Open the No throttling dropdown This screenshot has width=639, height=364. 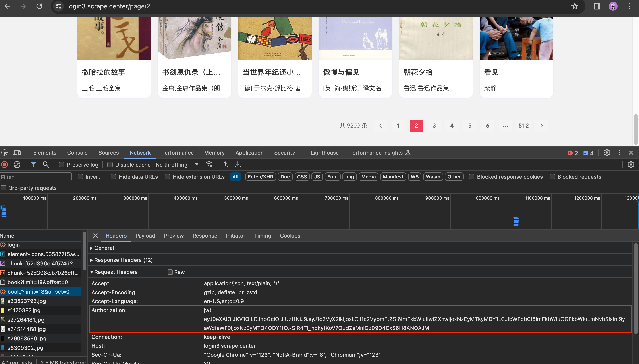(177, 165)
